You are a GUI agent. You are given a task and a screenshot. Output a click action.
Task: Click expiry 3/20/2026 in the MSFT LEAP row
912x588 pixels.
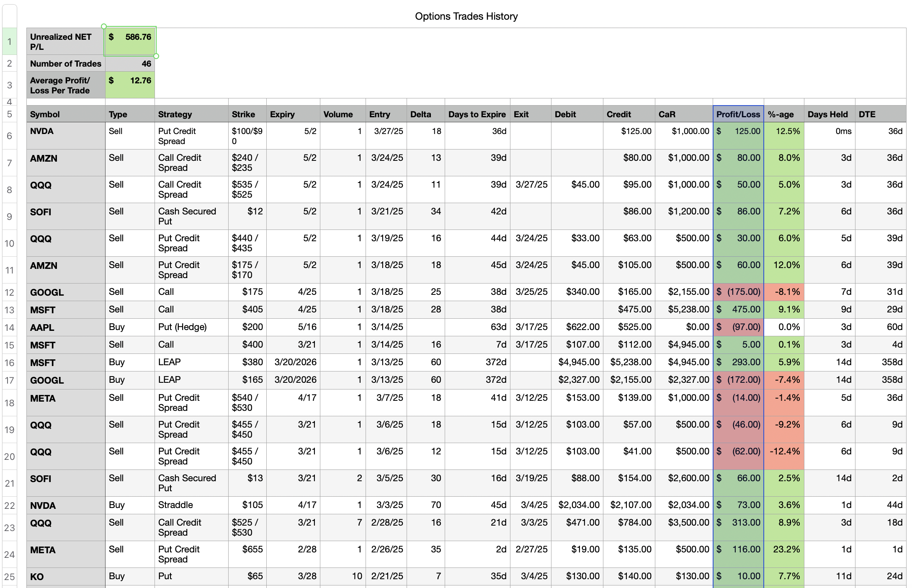tap(293, 362)
